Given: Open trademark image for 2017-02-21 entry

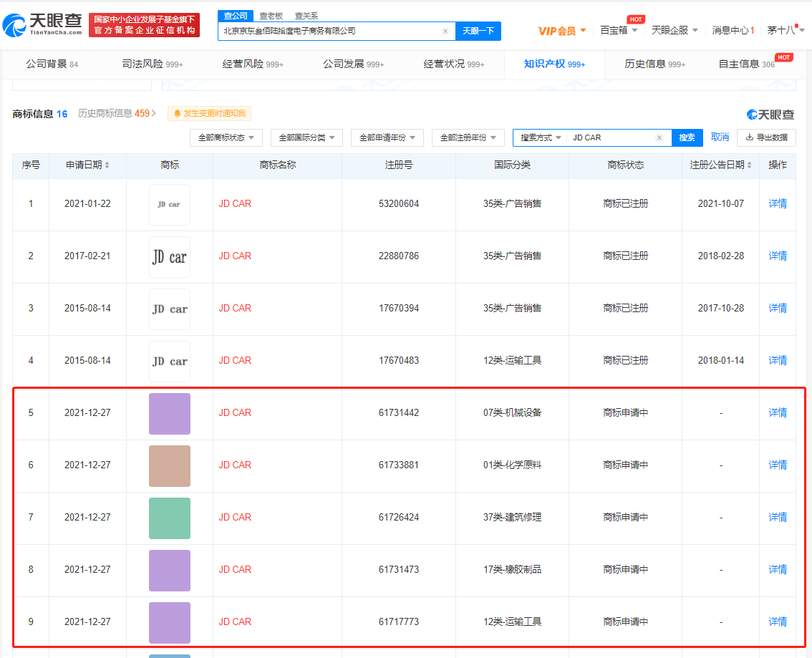Looking at the screenshot, I should pyautogui.click(x=169, y=257).
